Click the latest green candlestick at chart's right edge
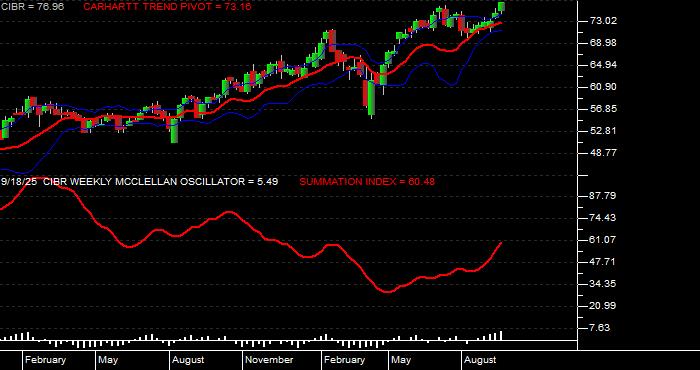This screenshot has width=700, height=370. point(501,6)
